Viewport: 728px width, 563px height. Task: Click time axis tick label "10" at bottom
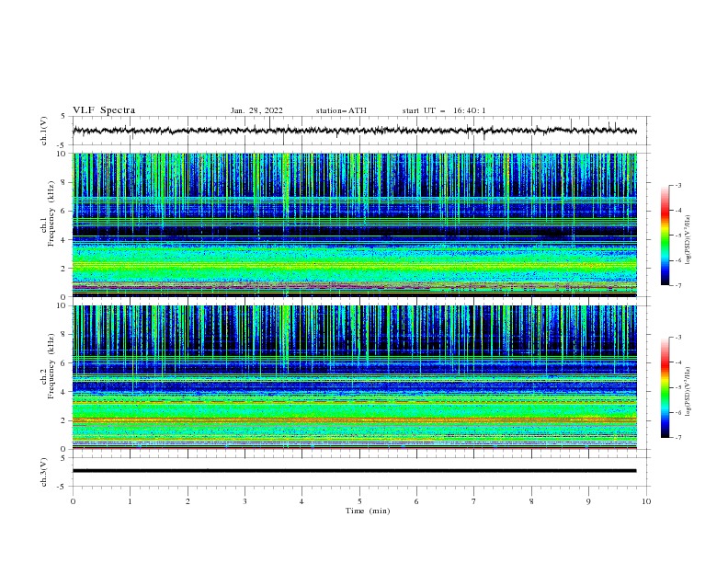[x=646, y=501]
